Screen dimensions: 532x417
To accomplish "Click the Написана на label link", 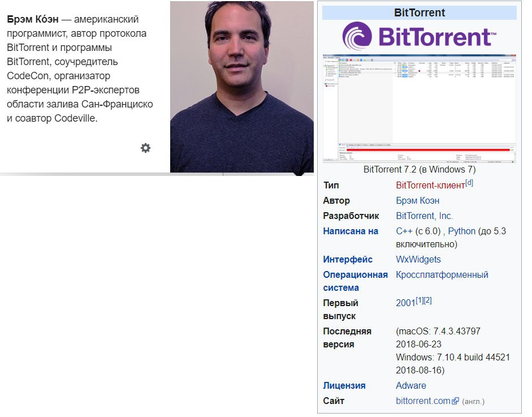I will point(351,231).
